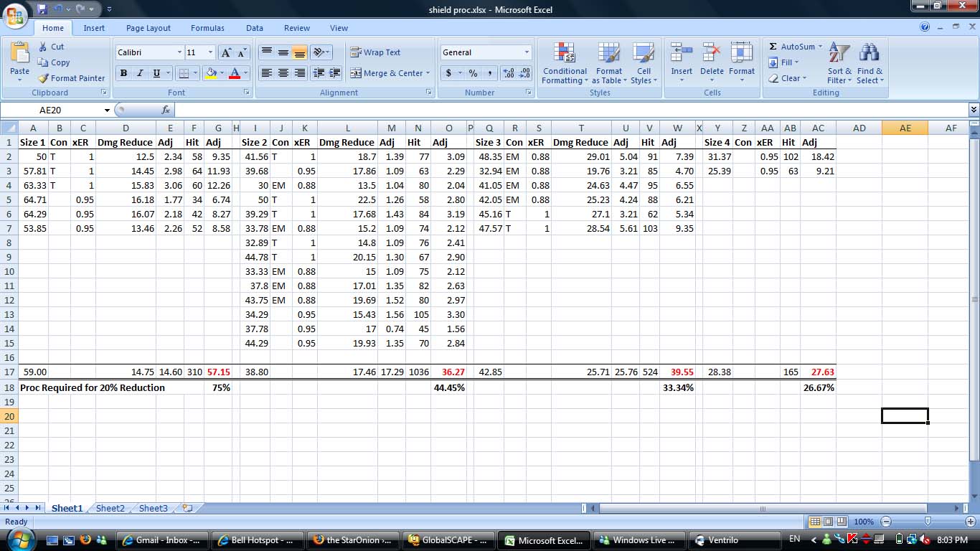
Task: Open Sort & Filter menu
Action: (839, 63)
